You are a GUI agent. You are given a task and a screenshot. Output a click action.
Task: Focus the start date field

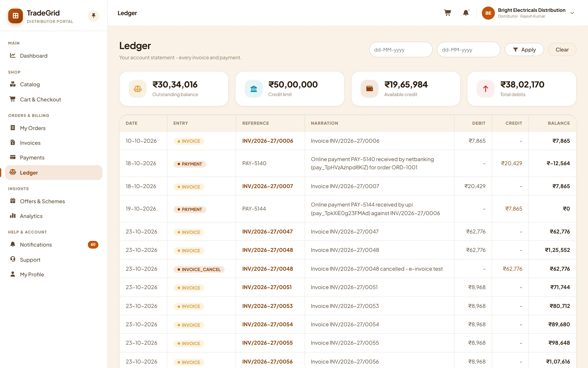click(401, 50)
